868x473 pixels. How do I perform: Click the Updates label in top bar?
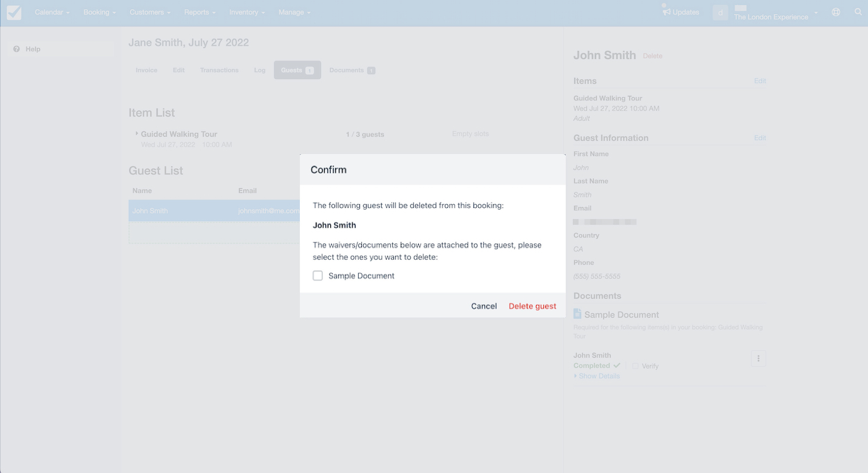point(686,12)
